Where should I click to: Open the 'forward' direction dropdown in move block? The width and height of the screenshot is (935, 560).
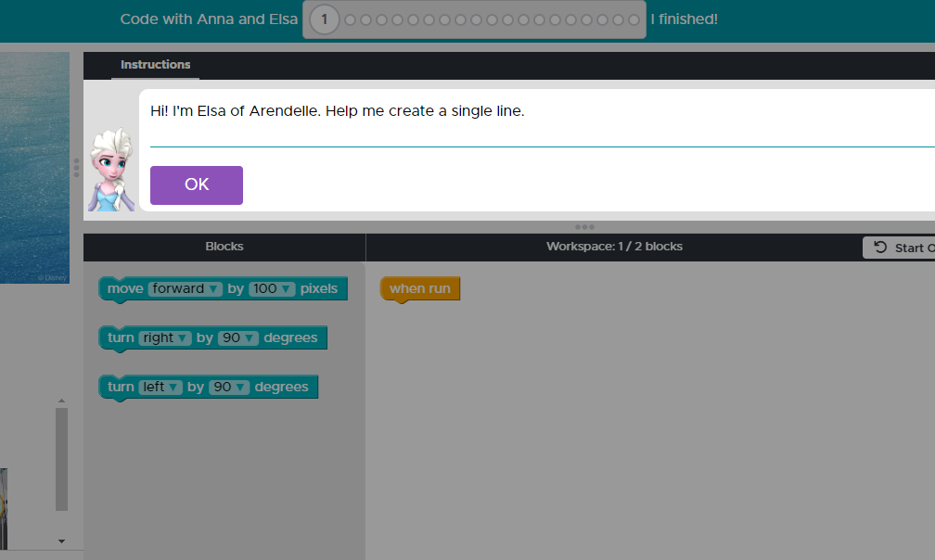pyautogui.click(x=186, y=288)
